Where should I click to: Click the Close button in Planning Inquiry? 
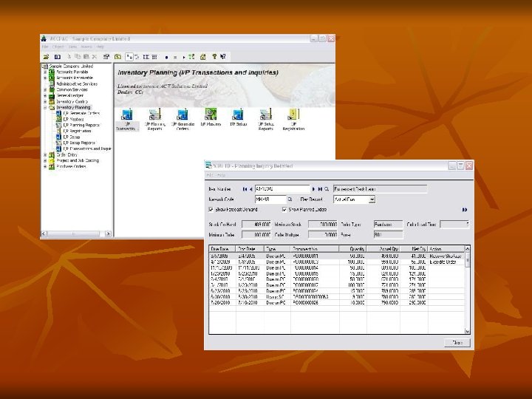(457, 342)
